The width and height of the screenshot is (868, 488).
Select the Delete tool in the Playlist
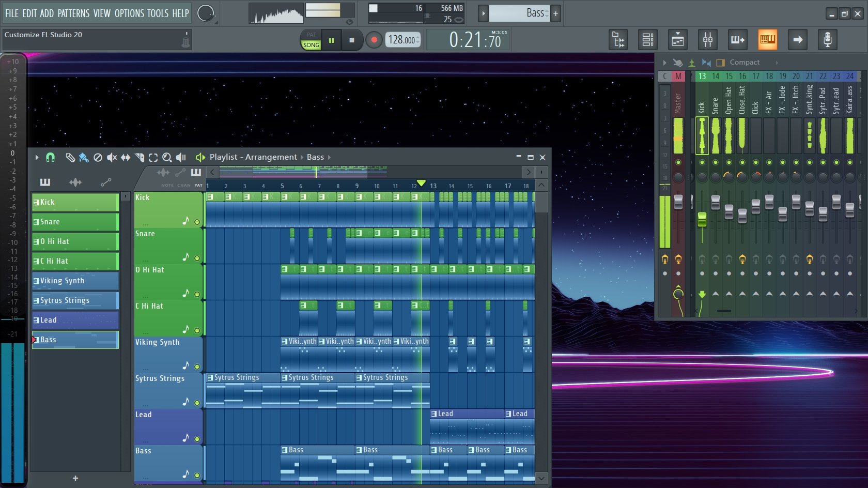(x=98, y=157)
